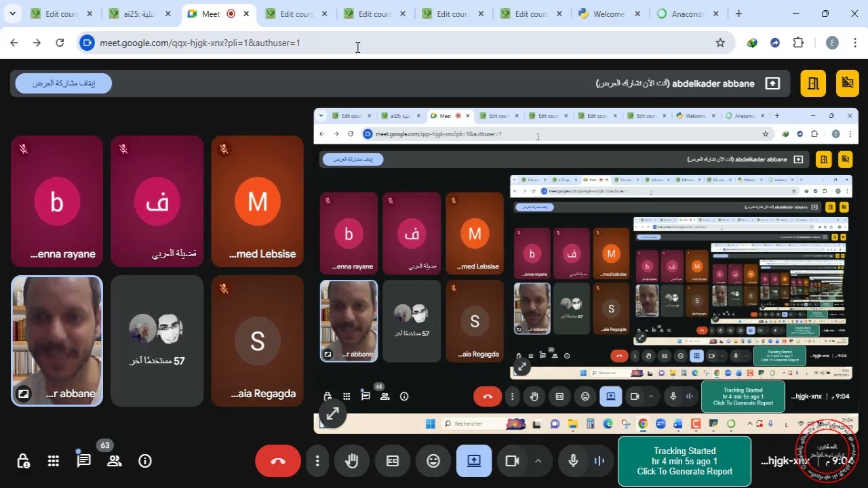Switch to the Welcome tab
This screenshot has height=488, width=868.
pos(610,14)
